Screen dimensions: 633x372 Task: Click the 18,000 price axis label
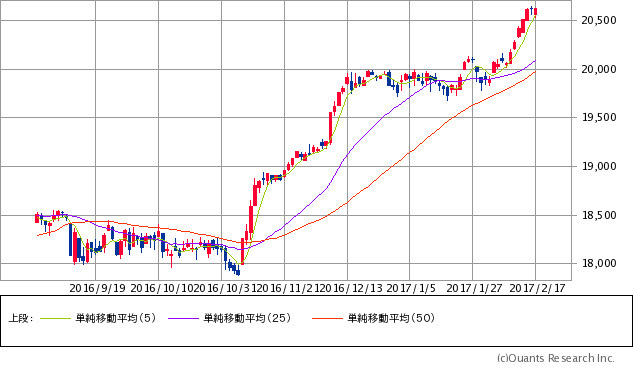[599, 264]
